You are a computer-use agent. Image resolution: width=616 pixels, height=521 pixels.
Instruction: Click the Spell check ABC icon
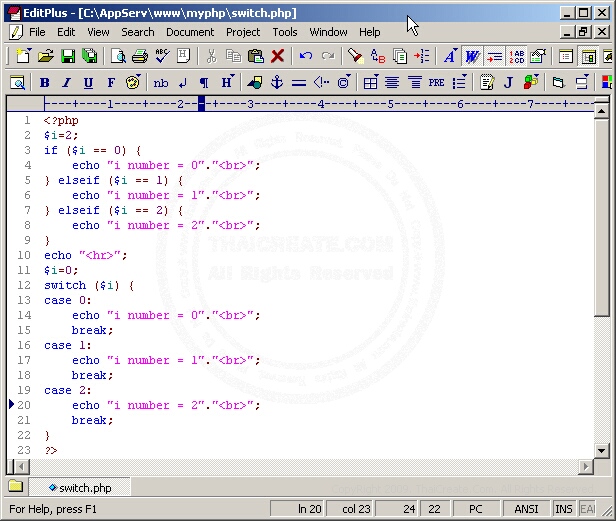[162, 57]
